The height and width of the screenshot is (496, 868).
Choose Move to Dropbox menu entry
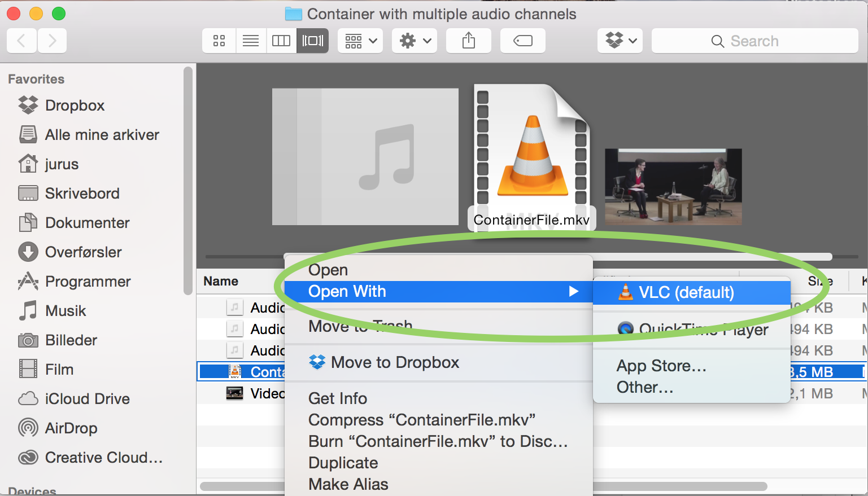[x=438, y=362]
